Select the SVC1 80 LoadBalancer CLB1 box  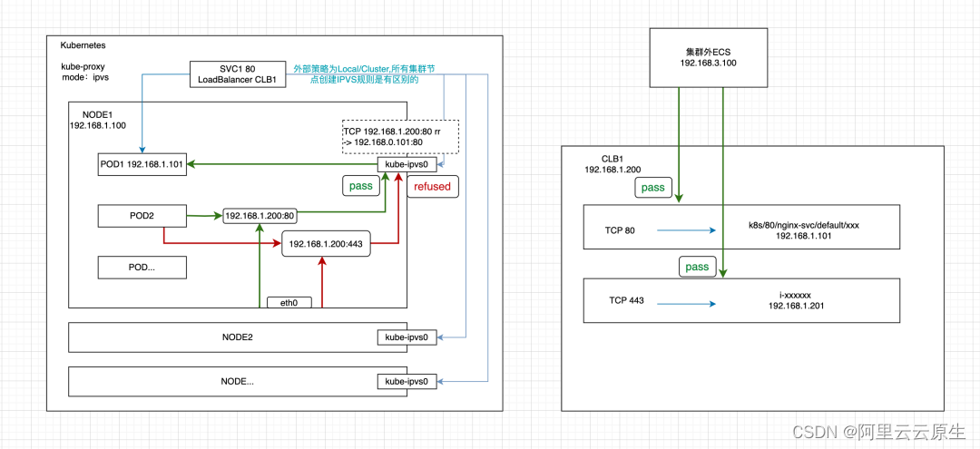pos(238,74)
